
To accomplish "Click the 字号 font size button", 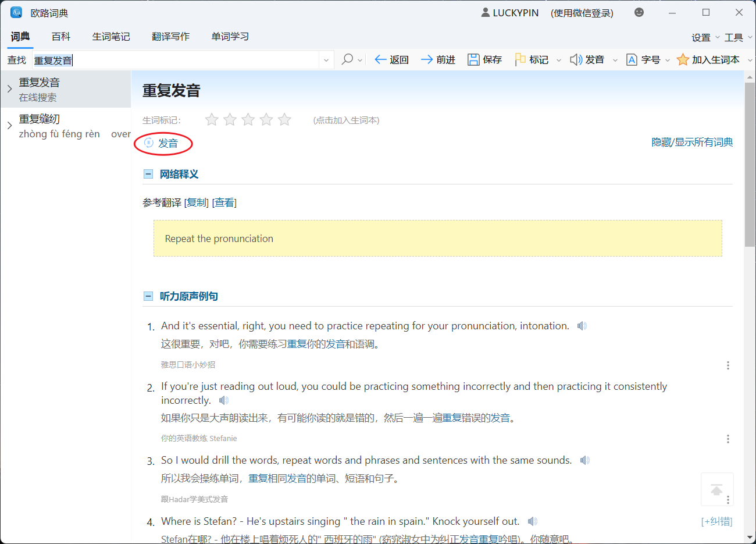I will (643, 59).
